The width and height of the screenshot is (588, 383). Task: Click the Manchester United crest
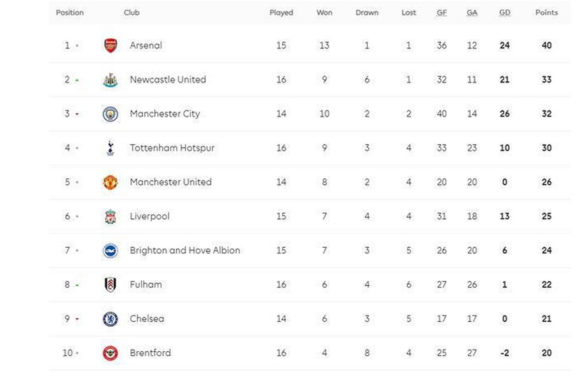110,182
